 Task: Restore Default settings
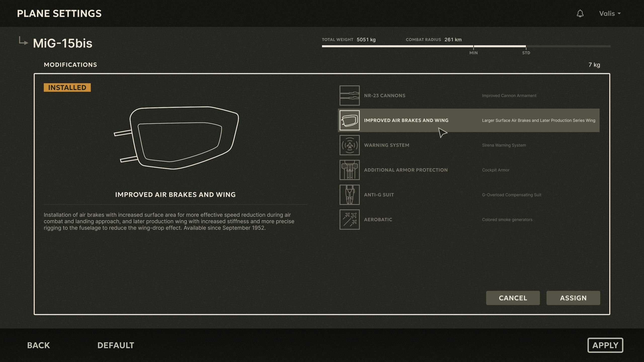point(116,345)
